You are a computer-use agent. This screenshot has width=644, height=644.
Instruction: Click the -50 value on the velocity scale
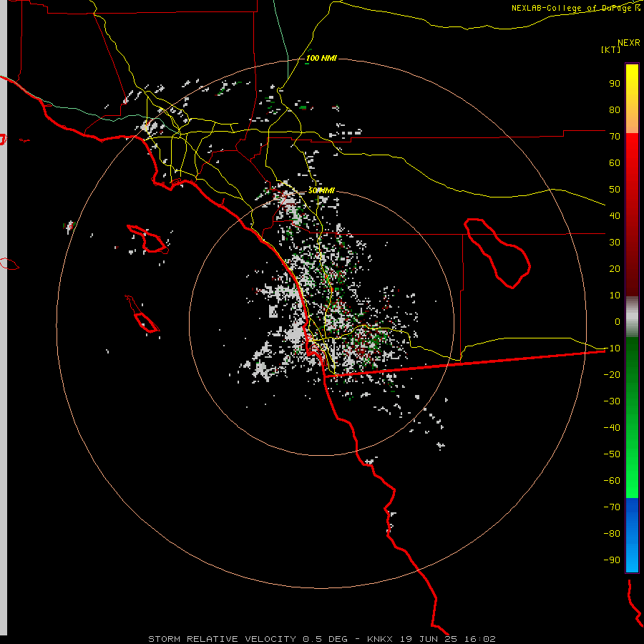[612, 454]
